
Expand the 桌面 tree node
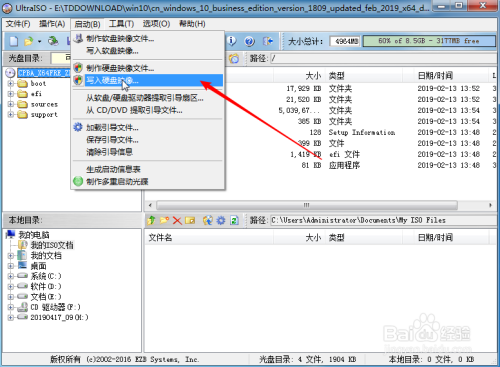click(x=11, y=266)
